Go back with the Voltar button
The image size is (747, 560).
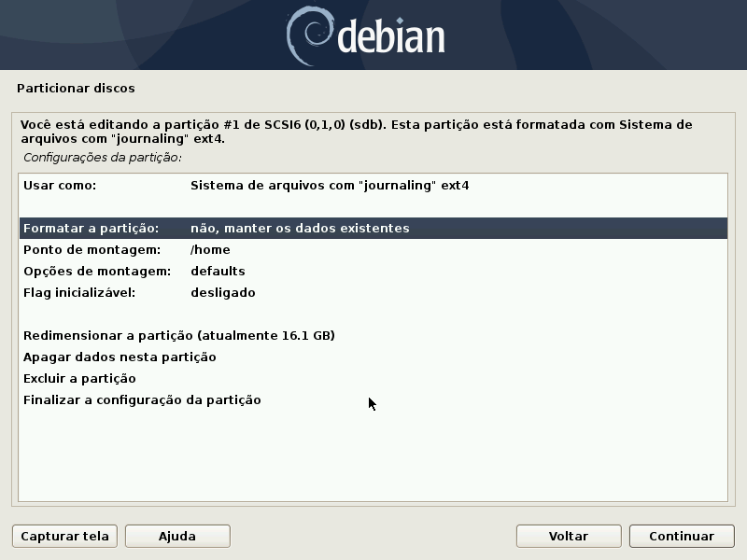[569, 536]
